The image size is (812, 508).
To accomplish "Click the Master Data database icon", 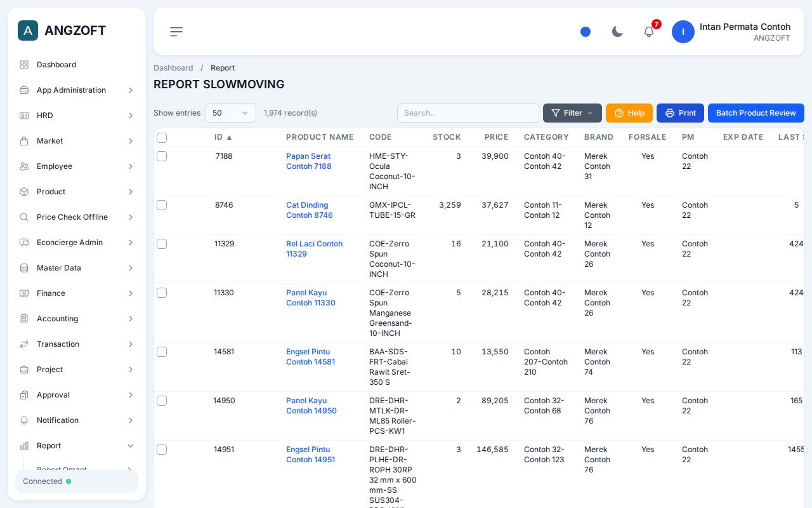I will [24, 268].
